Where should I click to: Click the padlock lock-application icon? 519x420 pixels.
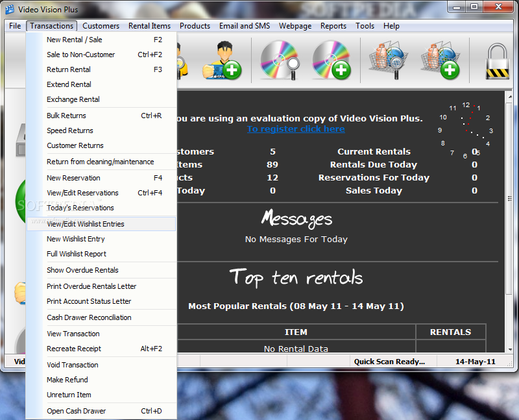497,61
